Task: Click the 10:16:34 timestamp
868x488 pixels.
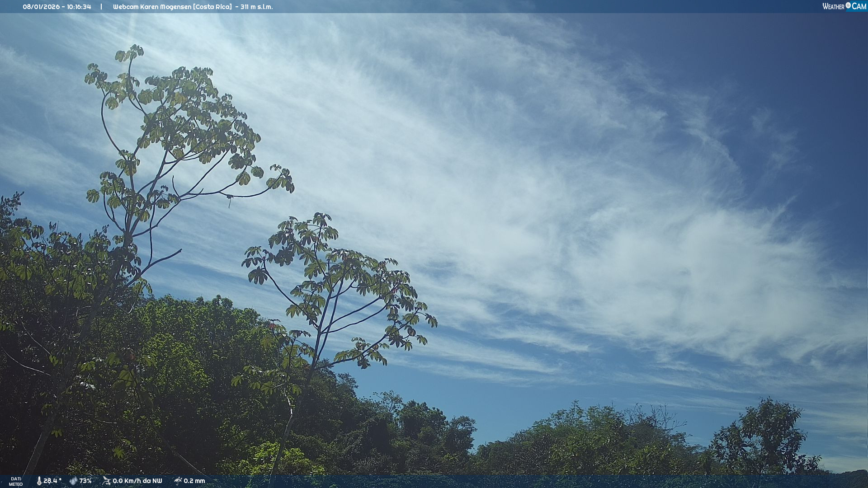Action: tap(79, 7)
